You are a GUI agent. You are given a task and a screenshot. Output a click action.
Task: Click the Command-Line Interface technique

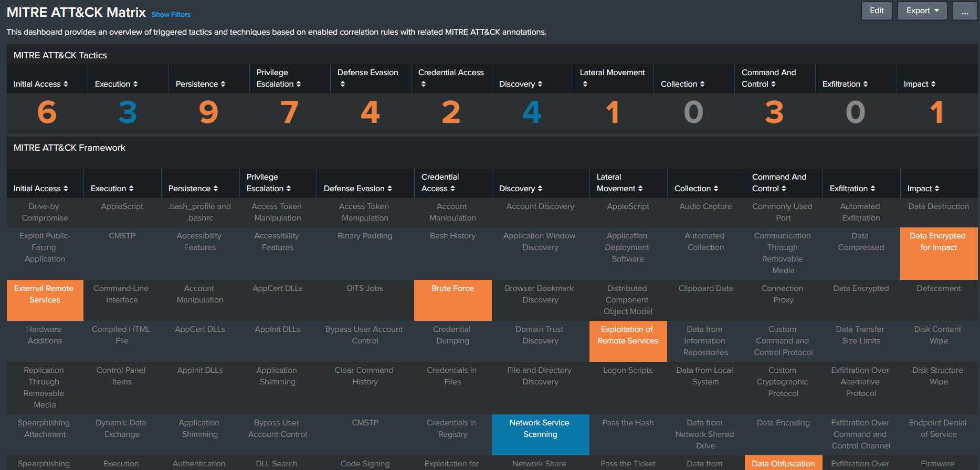tap(121, 294)
